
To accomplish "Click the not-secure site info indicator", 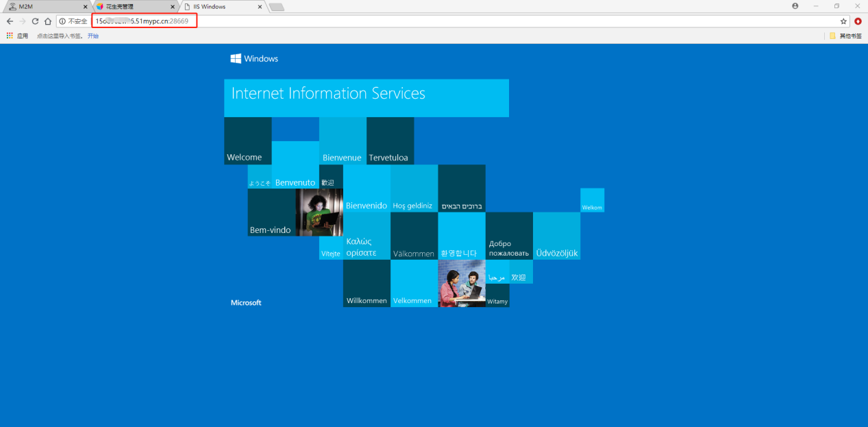I will pyautogui.click(x=73, y=21).
